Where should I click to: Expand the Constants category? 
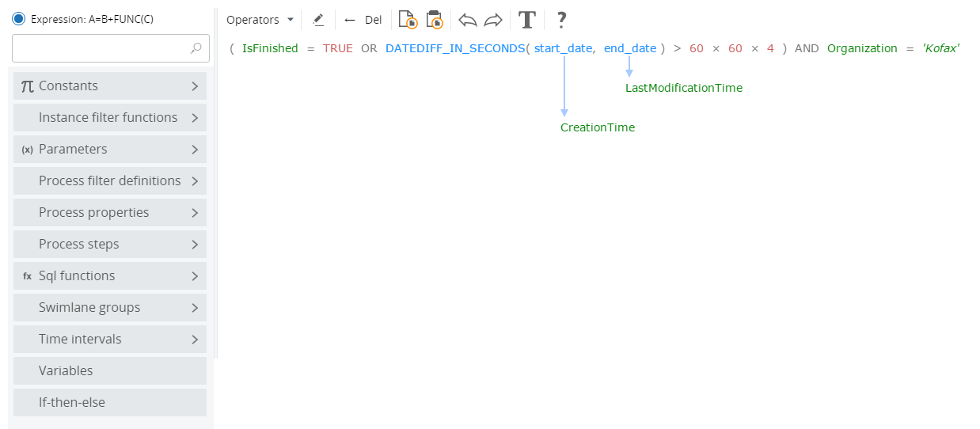[x=110, y=85]
